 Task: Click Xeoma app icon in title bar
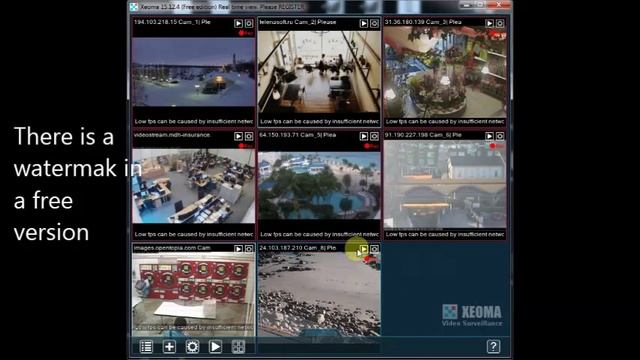(134, 7)
